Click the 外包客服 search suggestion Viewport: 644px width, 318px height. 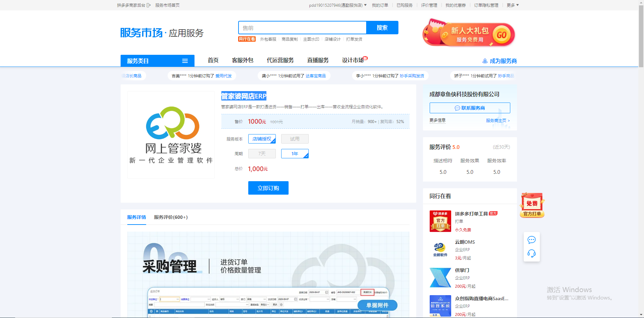(x=268, y=39)
